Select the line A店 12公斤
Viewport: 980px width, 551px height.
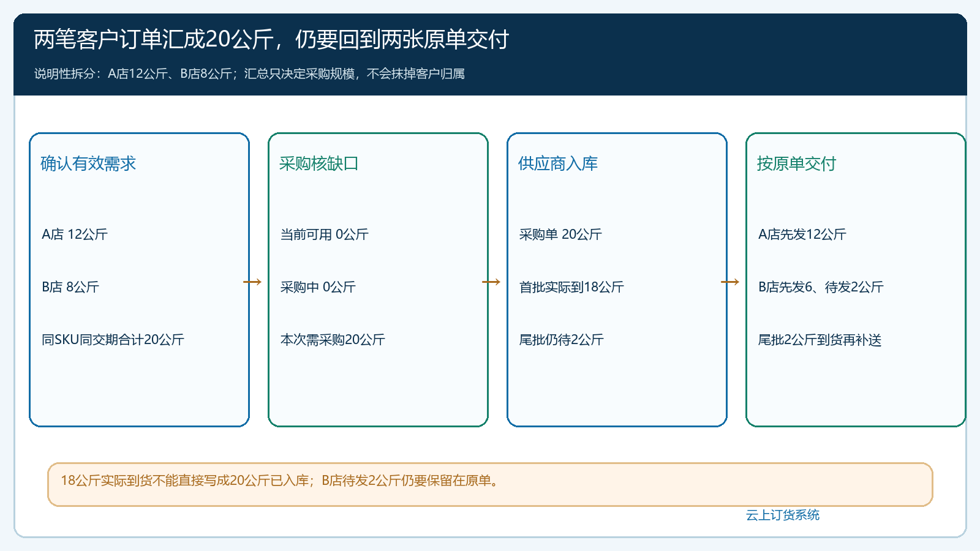75,234
